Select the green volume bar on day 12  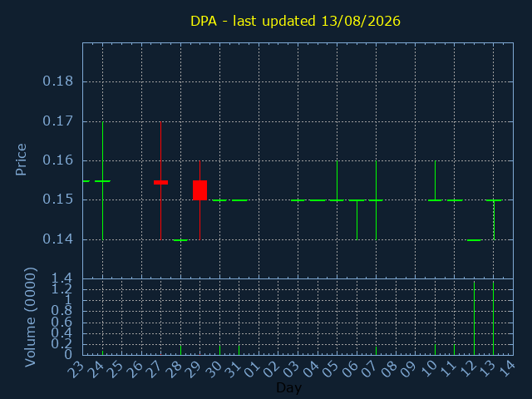[x=474, y=318]
